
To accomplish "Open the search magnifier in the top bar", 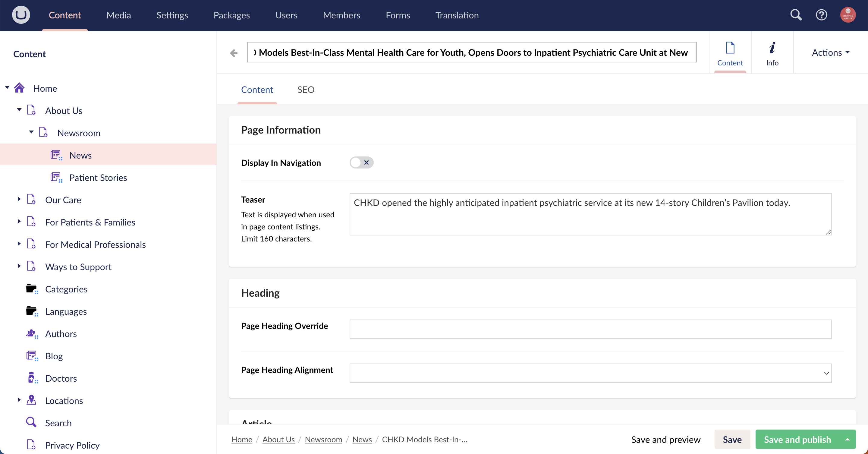I will (x=796, y=15).
